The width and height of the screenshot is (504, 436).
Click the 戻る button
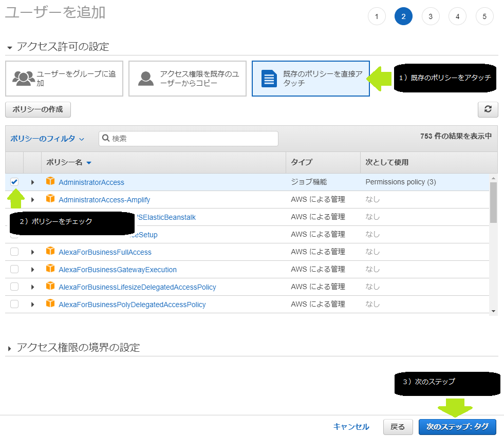(398, 427)
